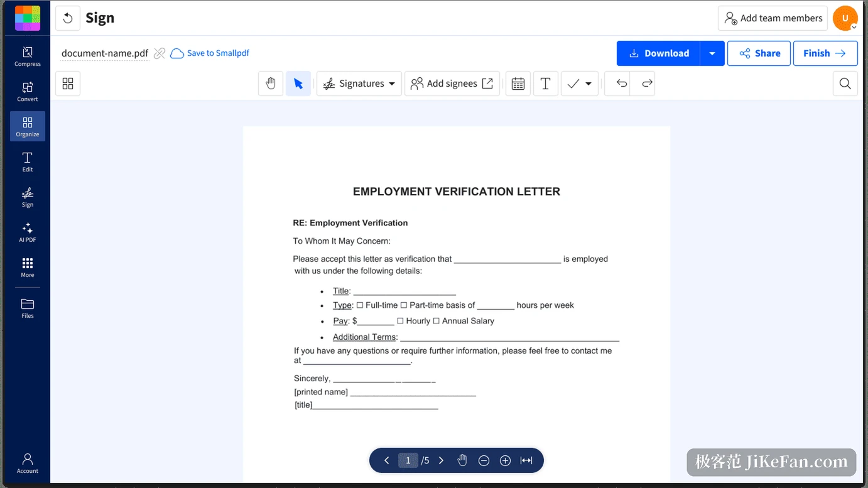
Task: Click the Share button
Action: tap(759, 53)
